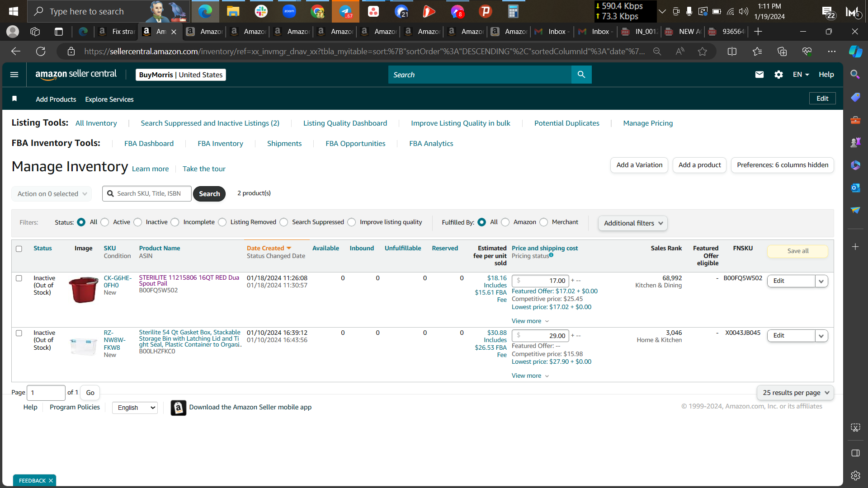This screenshot has height=488, width=868.
Task: Check the STERILITE Red Pail row checkbox
Action: [x=19, y=278]
